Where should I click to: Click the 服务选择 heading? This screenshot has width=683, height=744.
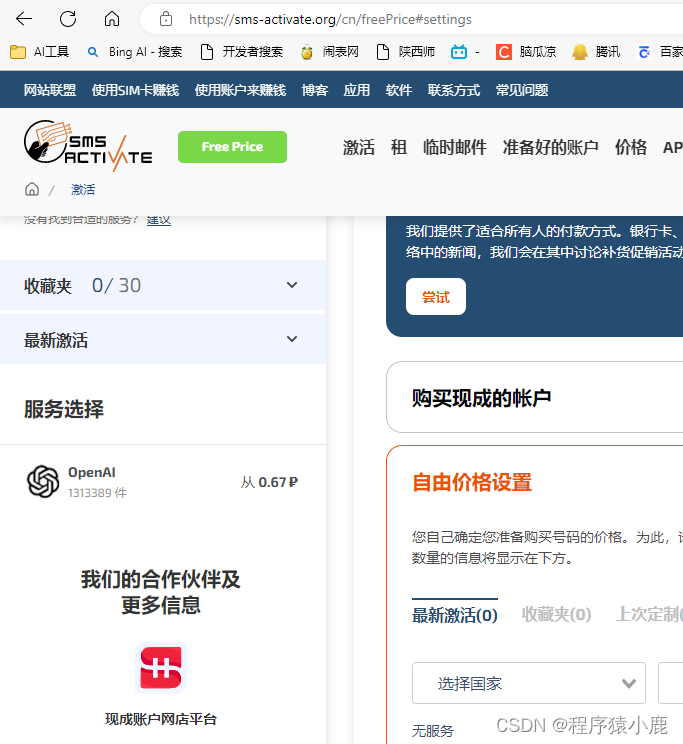pos(64,409)
